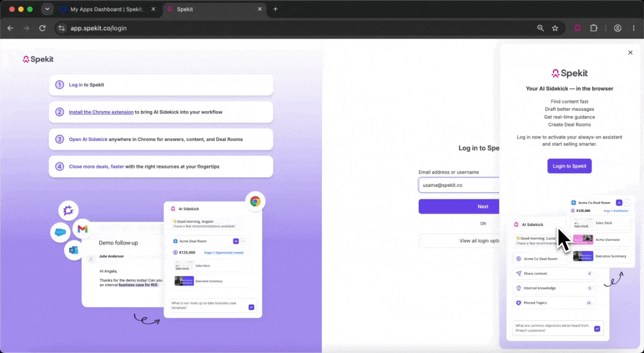Go back with the browser back arrow
The image size is (644, 353).
(10, 28)
